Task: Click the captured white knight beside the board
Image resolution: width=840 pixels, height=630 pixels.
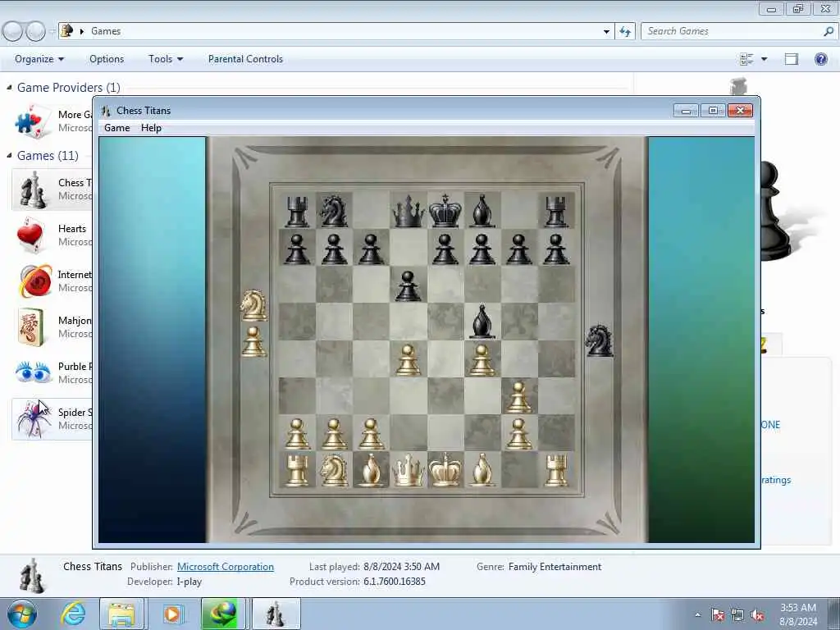Action: (x=253, y=305)
